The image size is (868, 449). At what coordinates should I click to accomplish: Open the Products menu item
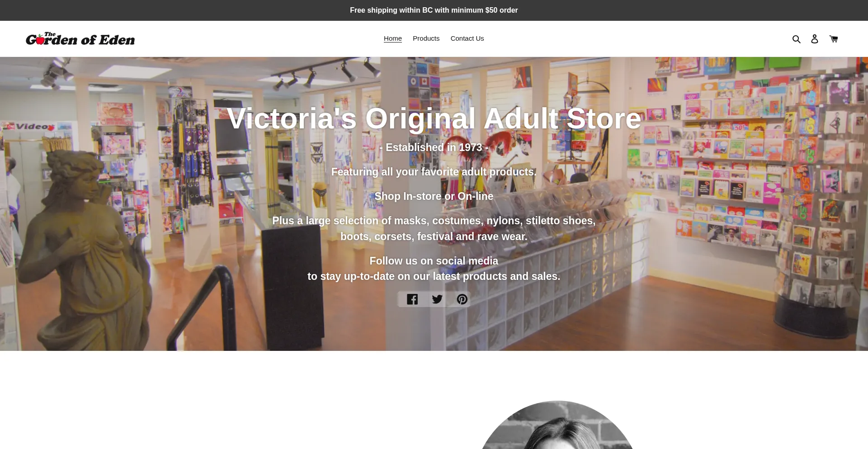(426, 38)
